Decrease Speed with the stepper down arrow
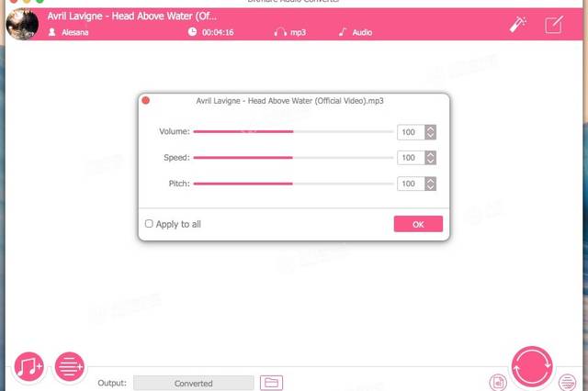Image resolution: width=588 pixels, height=391 pixels. (x=431, y=162)
